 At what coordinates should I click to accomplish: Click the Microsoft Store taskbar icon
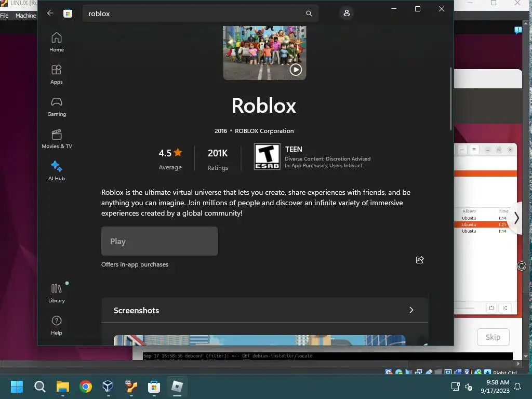(x=154, y=387)
